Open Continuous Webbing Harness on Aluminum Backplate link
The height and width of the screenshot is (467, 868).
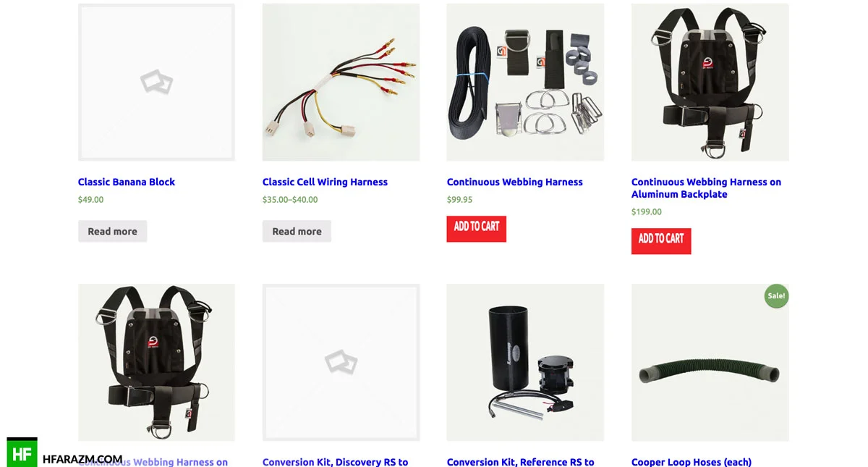tap(706, 188)
